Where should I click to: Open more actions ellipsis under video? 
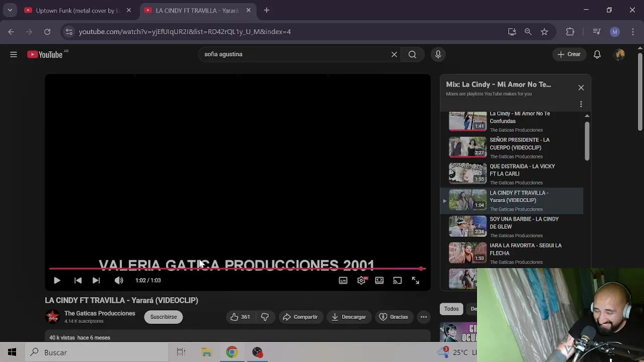(424, 317)
